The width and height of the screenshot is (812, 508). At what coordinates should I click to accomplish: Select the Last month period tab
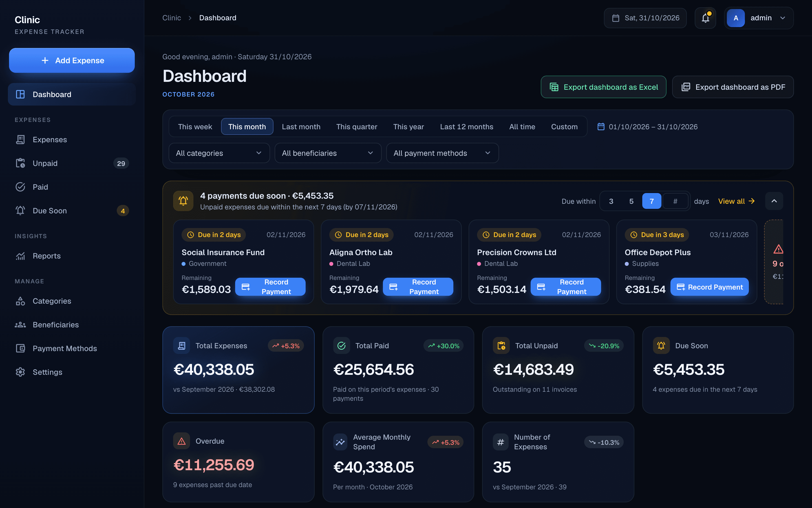coord(301,127)
